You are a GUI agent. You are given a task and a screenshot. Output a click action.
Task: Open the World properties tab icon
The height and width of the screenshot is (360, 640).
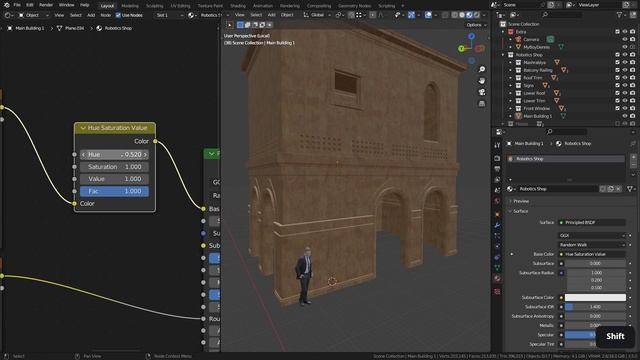497,201
